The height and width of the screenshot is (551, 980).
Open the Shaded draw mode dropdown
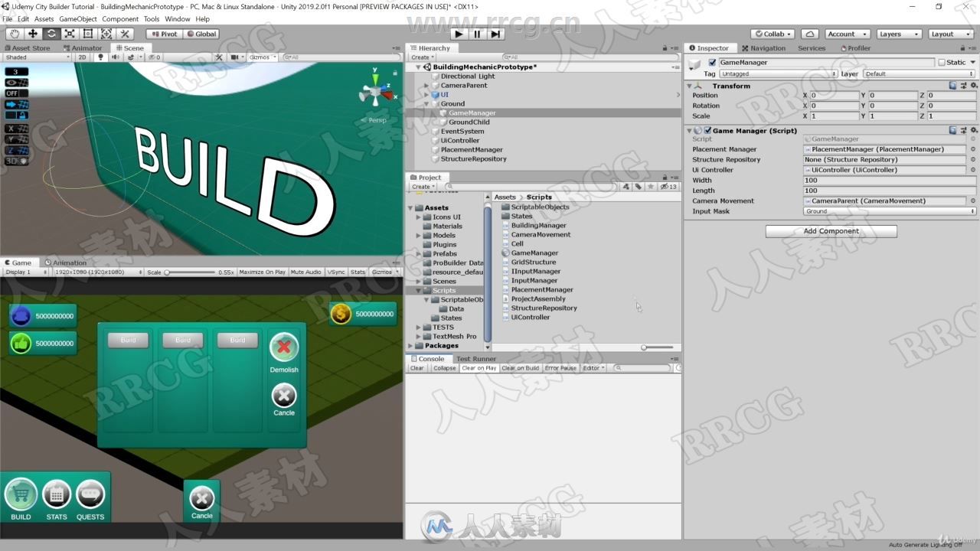point(36,57)
